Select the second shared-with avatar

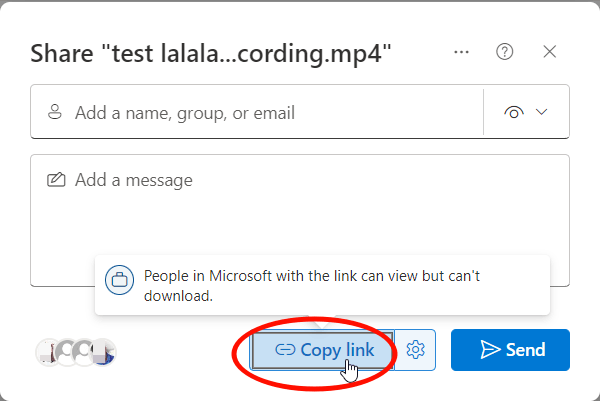65,352
